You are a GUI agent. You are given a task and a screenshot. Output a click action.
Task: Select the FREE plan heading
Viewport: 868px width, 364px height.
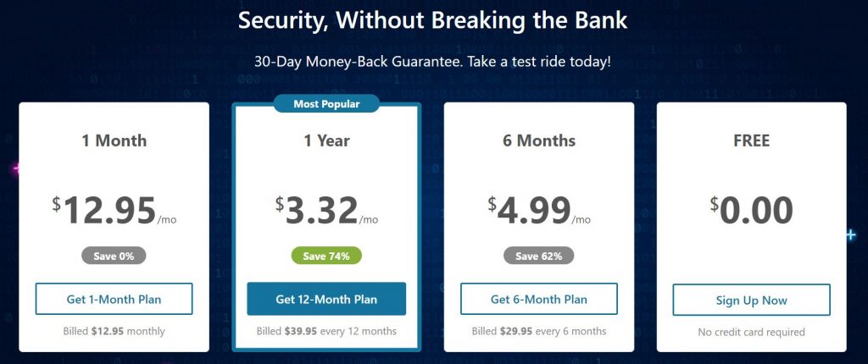click(x=751, y=141)
